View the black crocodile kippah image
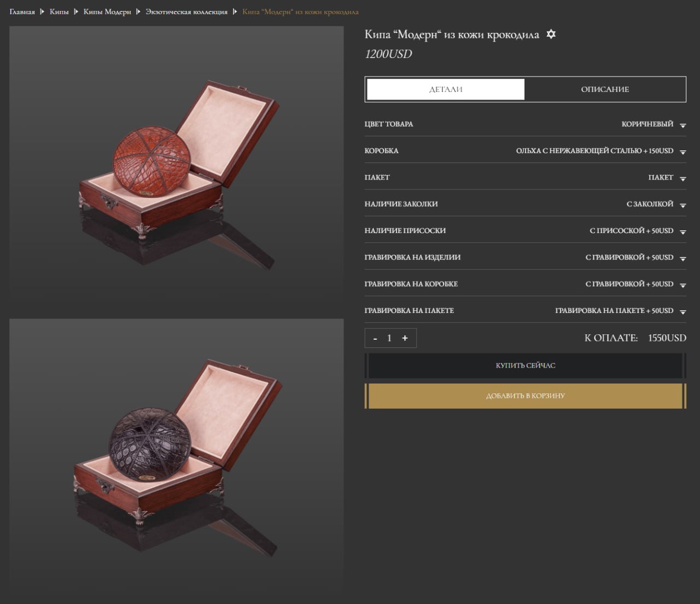 (x=176, y=457)
